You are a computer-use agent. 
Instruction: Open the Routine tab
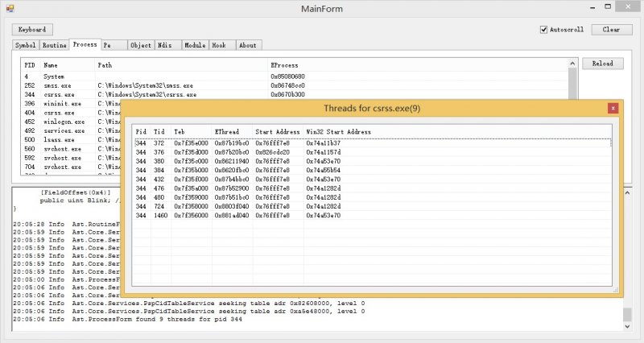(x=54, y=45)
